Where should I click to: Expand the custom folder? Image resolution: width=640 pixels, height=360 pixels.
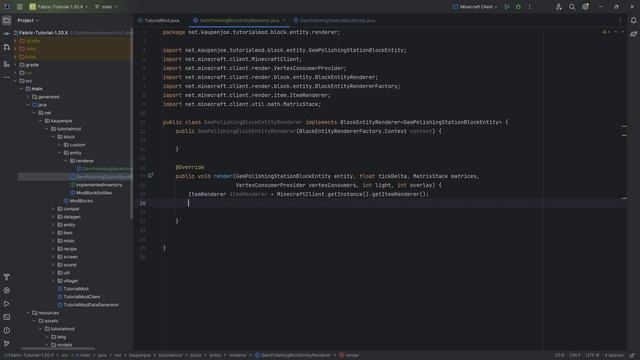click(x=60, y=145)
